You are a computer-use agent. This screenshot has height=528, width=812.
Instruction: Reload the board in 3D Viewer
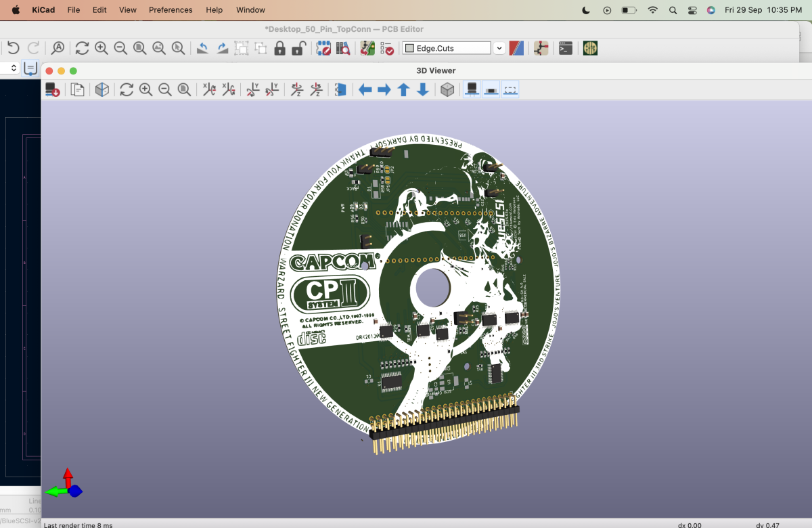click(x=52, y=89)
